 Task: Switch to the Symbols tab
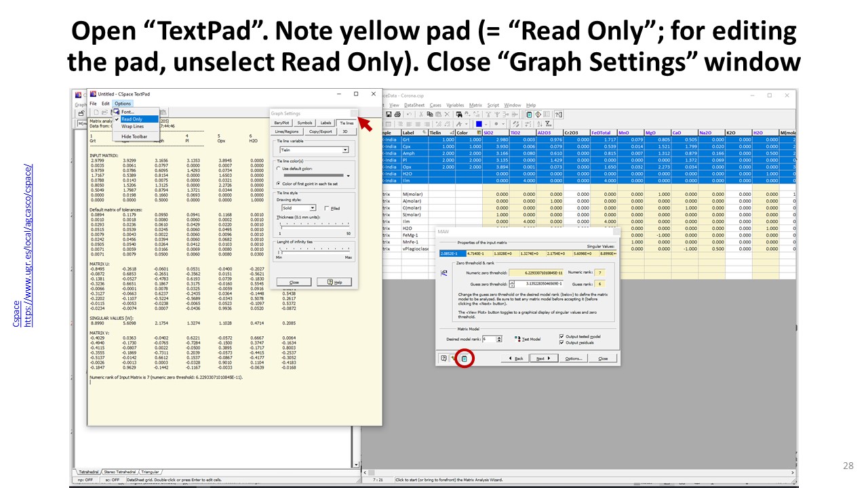tap(305, 123)
